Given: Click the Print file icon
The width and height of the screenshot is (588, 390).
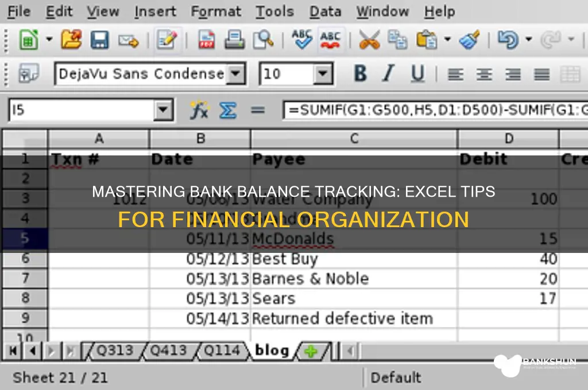Looking at the screenshot, I should point(234,40).
